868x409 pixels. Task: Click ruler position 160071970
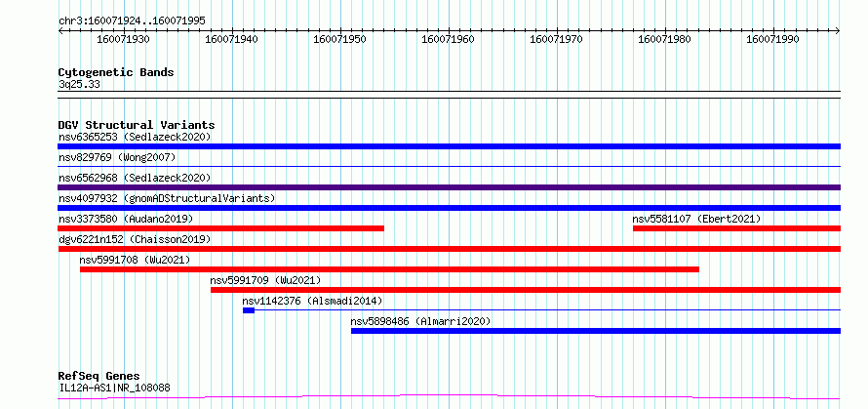click(556, 39)
